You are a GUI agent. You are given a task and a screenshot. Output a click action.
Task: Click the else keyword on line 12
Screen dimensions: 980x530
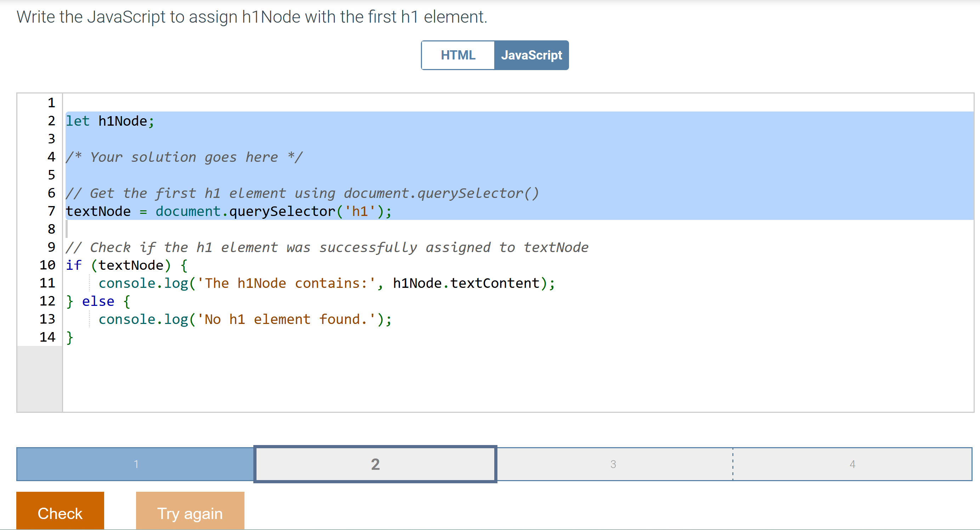click(x=98, y=301)
